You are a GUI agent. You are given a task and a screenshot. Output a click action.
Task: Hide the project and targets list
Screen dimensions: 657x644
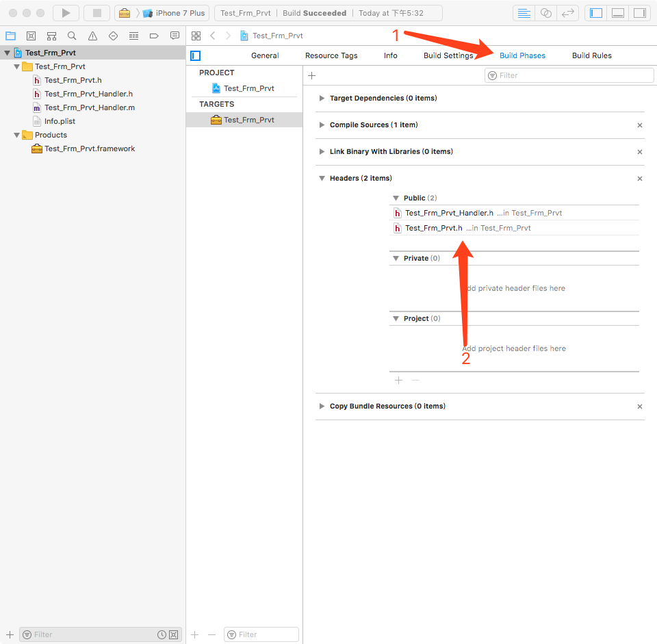click(x=195, y=55)
